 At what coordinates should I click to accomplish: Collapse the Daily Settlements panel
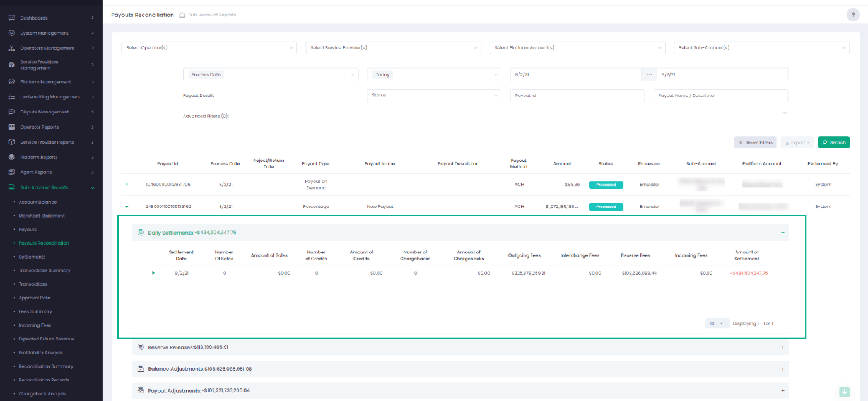click(x=783, y=233)
